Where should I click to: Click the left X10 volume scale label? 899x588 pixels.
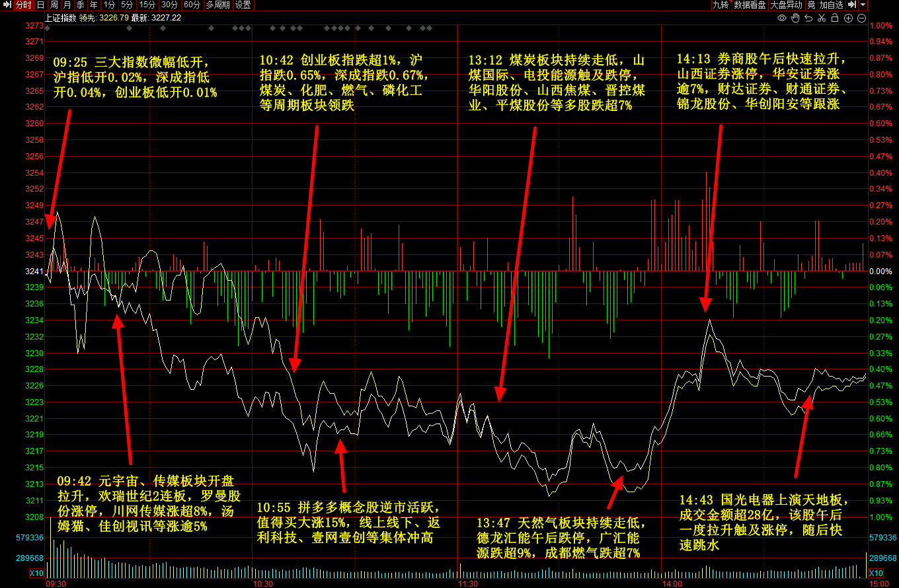click(x=36, y=573)
